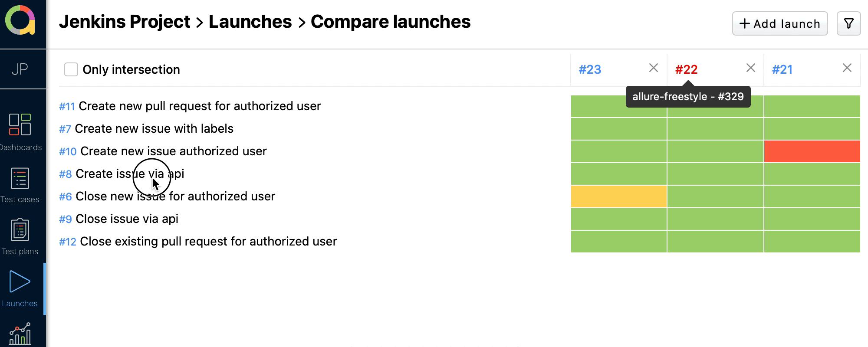Remove launch #21 from the comparison
The image size is (868, 347).
pyautogui.click(x=847, y=68)
